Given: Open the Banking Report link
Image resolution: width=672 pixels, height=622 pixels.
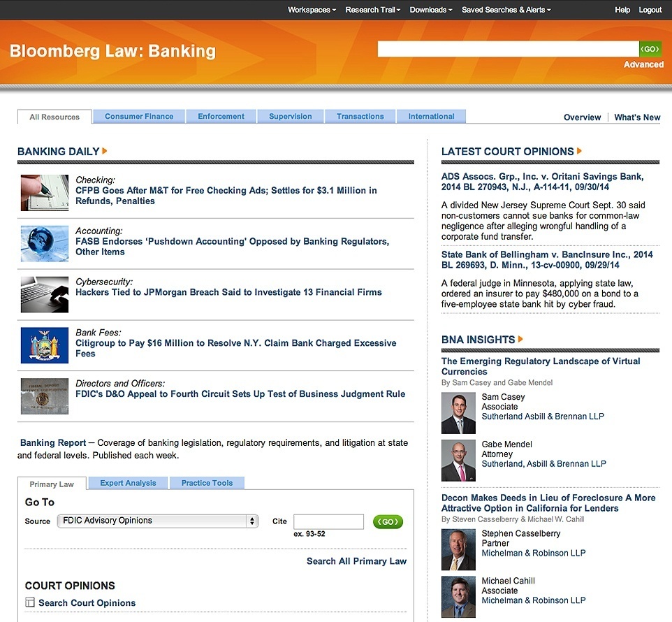Looking at the screenshot, I should coord(53,442).
